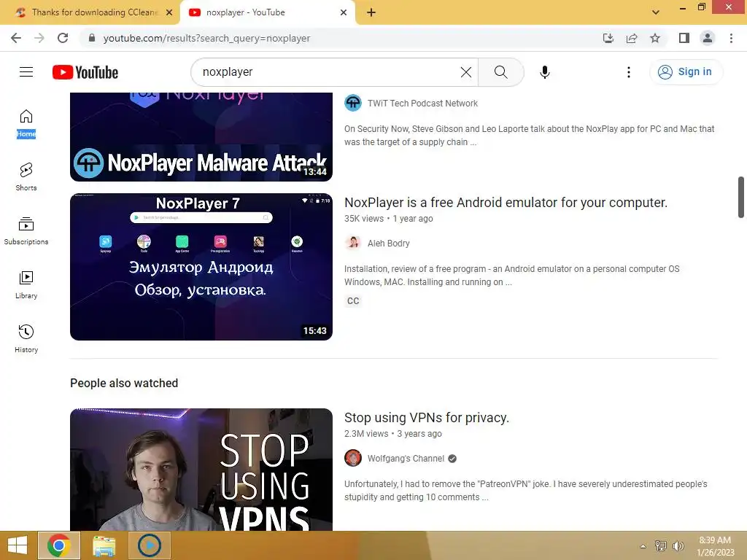Open Stop using VPNs for privacy title
This screenshot has width=747, height=560.
pyautogui.click(x=426, y=418)
